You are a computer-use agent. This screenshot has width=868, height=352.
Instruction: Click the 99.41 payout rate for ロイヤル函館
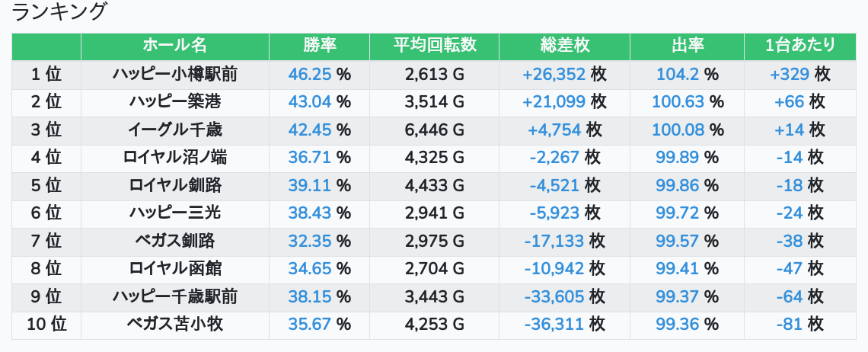point(677,269)
